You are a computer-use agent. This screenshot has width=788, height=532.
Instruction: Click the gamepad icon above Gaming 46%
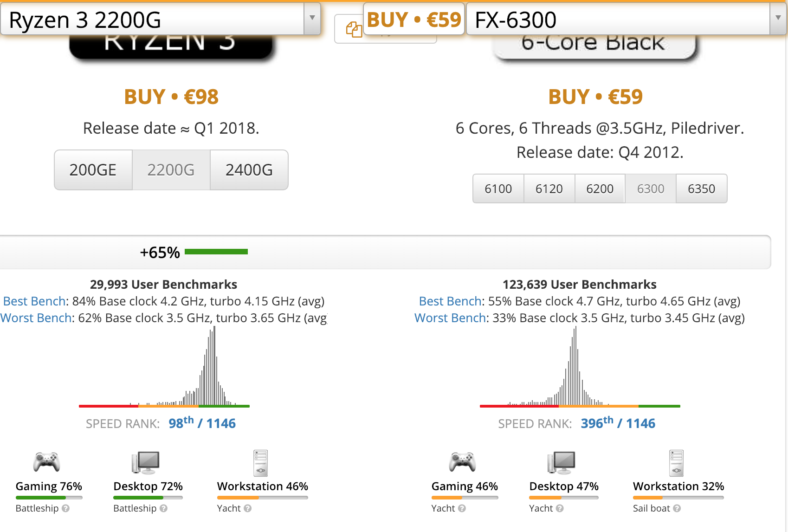(x=462, y=462)
